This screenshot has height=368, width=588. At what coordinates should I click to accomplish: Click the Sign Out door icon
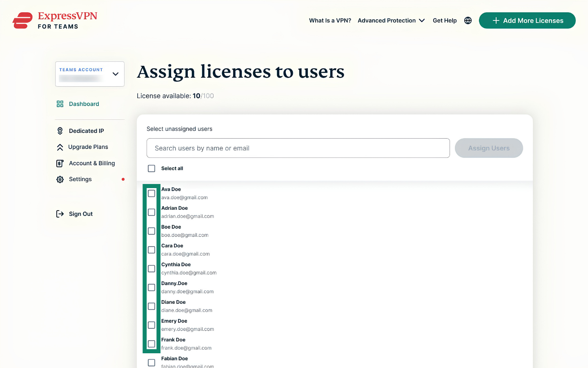60,214
